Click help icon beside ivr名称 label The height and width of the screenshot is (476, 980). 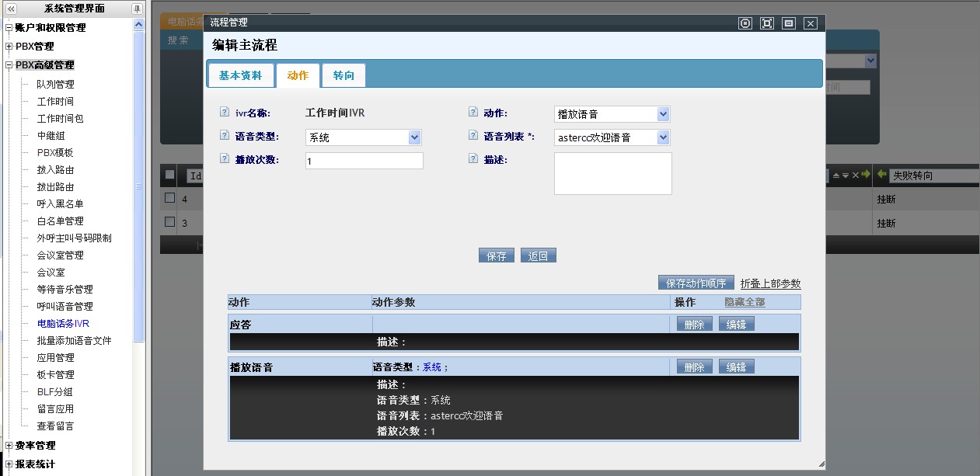click(225, 113)
